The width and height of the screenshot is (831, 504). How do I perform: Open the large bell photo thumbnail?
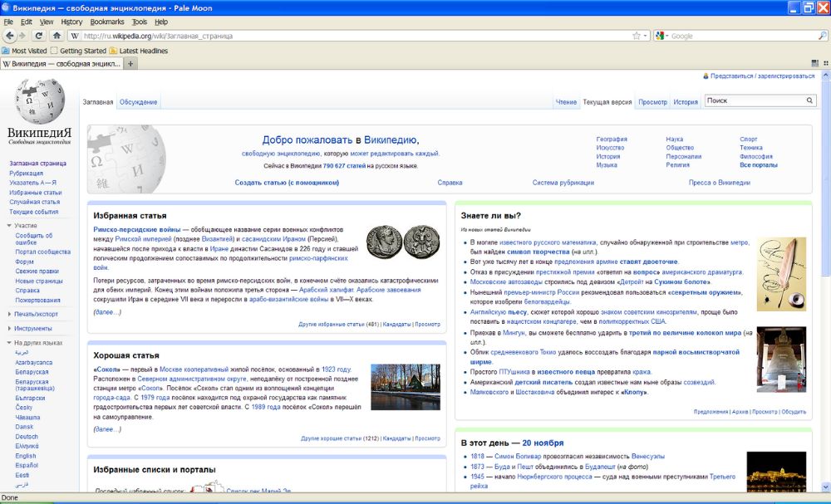click(781, 360)
